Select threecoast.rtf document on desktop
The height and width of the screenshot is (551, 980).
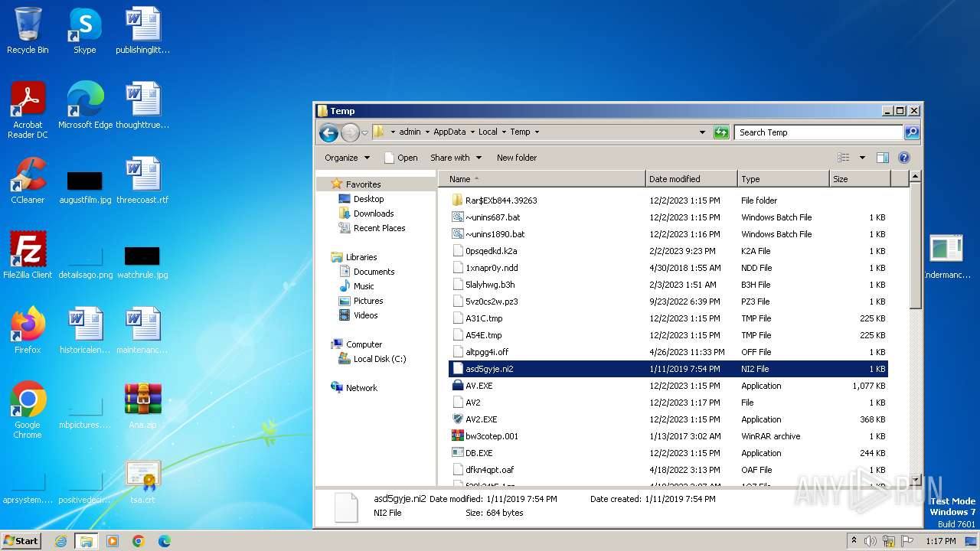click(142, 181)
